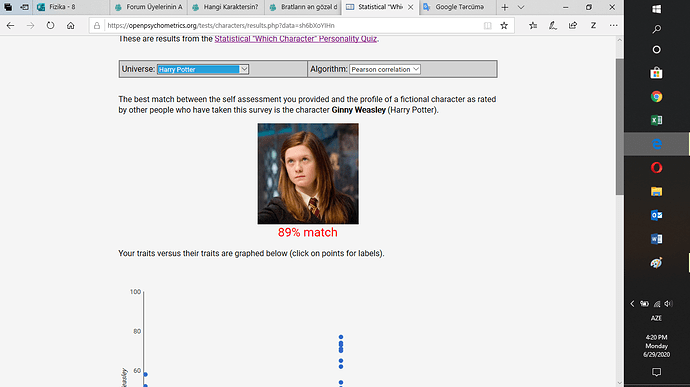Viewport: 690px width, 387px height.
Task: Add notes with the pen icon
Action: pyautogui.click(x=553, y=26)
